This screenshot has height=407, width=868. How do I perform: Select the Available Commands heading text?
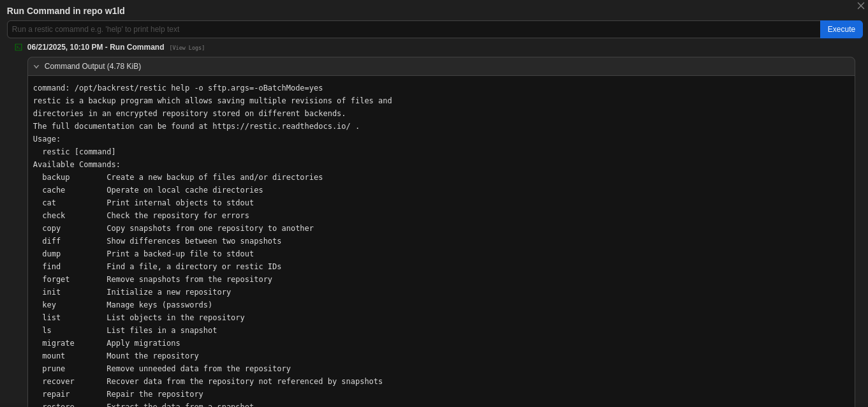click(x=77, y=165)
